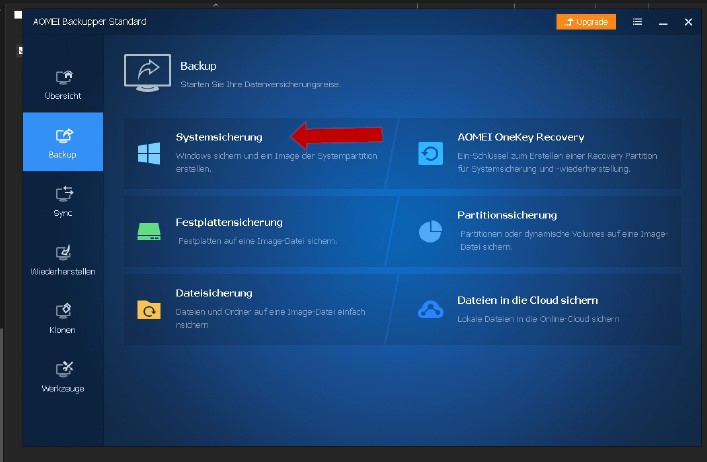Open the Sync sidebar icon
The image size is (707, 462).
(64, 194)
